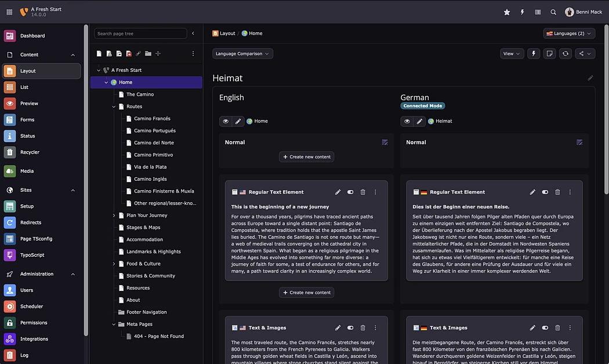The image size is (609, 364).
Task: Expand the Plan Your Journey tree node
Action: point(114,216)
